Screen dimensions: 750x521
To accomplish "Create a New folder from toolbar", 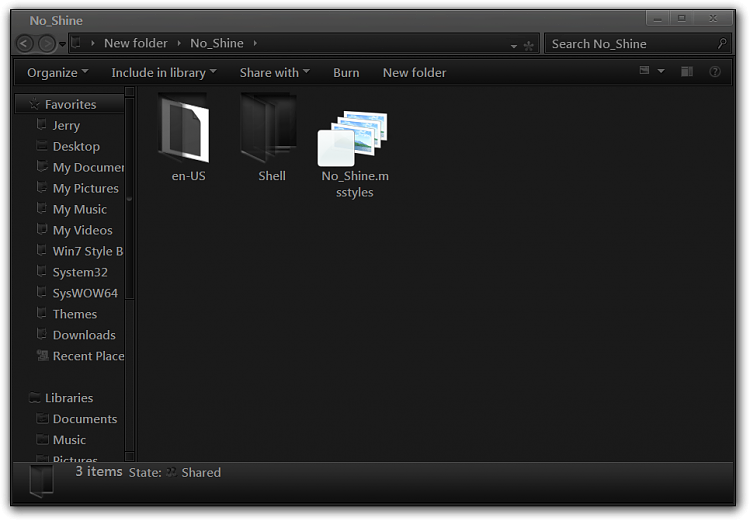I will click(414, 73).
